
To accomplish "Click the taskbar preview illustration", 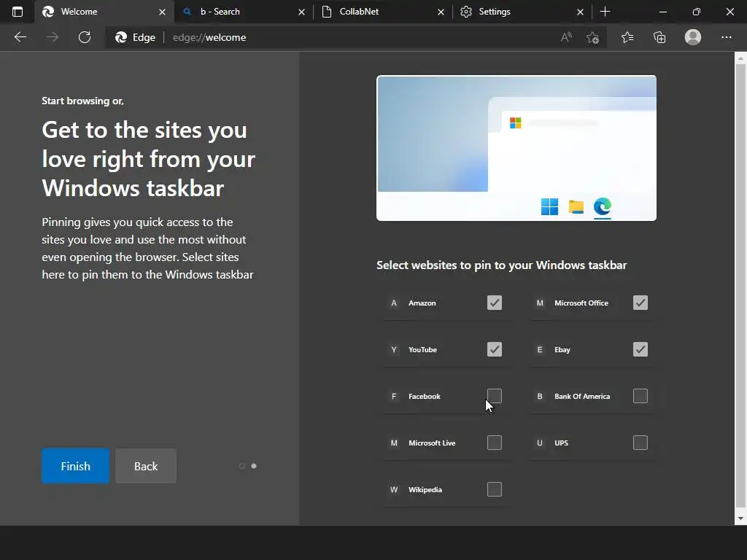I will pos(516,148).
